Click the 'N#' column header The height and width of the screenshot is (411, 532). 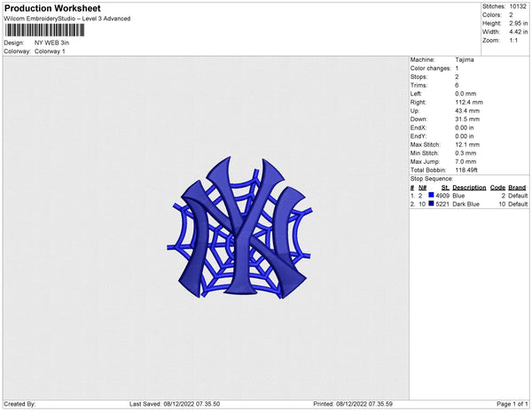pyautogui.click(x=422, y=188)
